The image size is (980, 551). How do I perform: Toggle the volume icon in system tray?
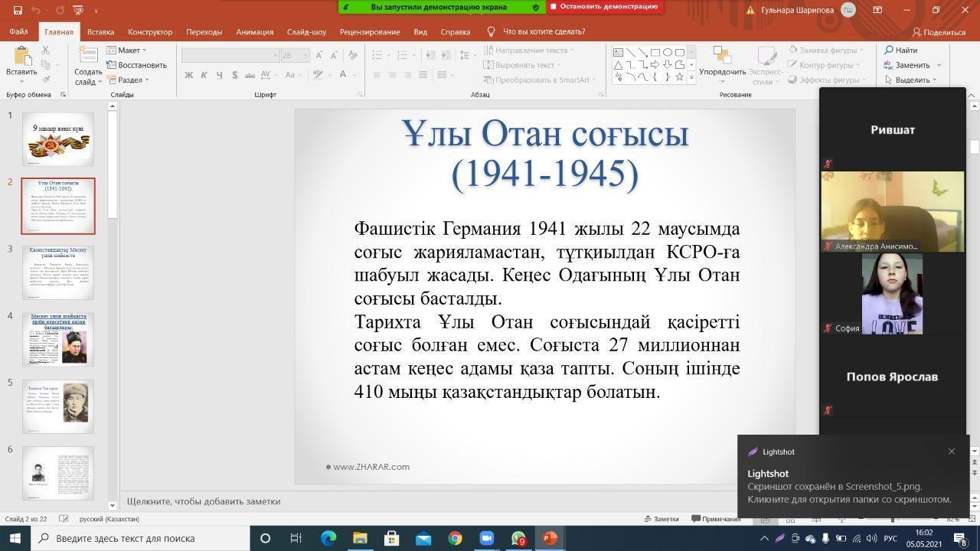[x=871, y=538]
